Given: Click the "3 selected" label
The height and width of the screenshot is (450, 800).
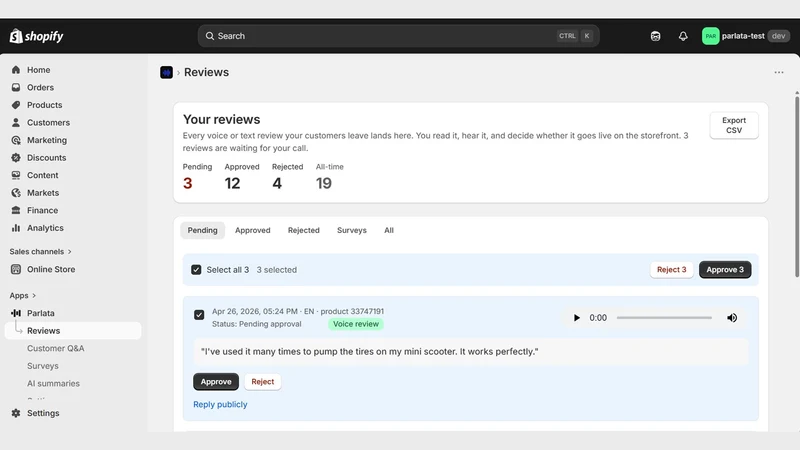Looking at the screenshot, I should 277,269.
